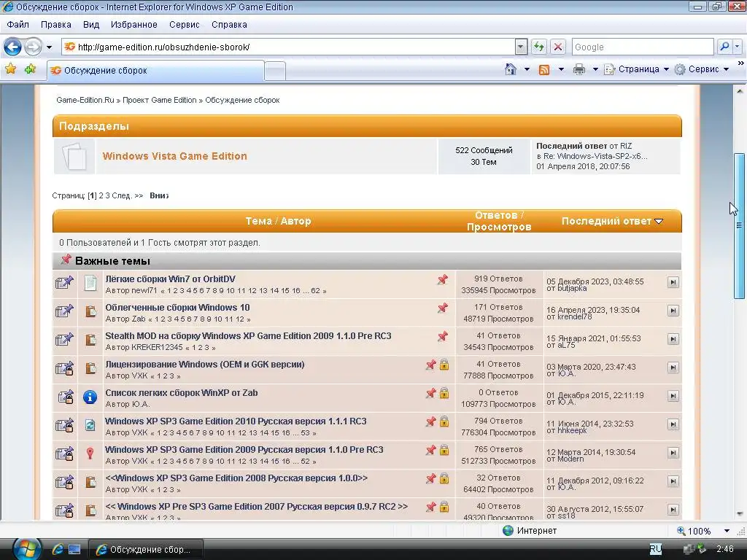The image size is (747, 560).
Task: Go to last post in Stealth MOD topic
Action: tap(673, 339)
